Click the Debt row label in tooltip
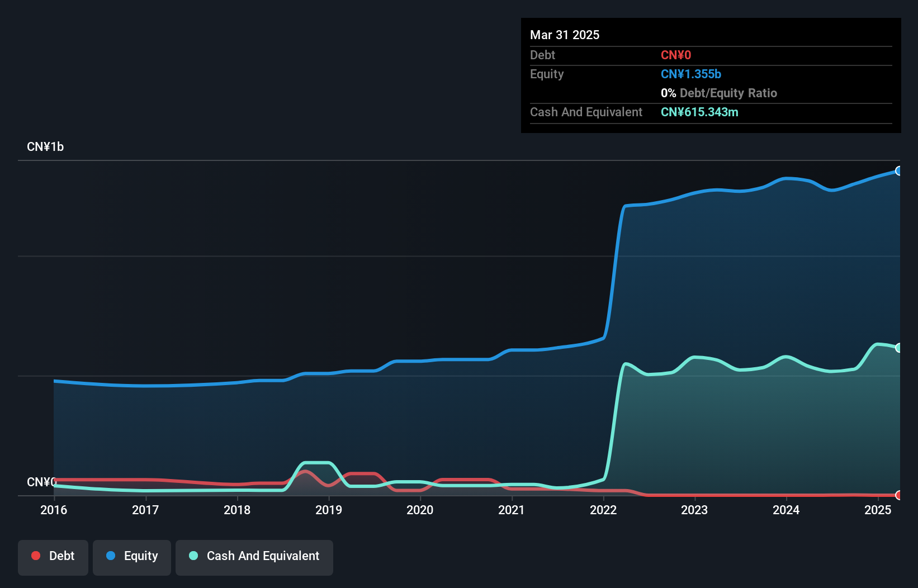918x588 pixels. coord(542,55)
